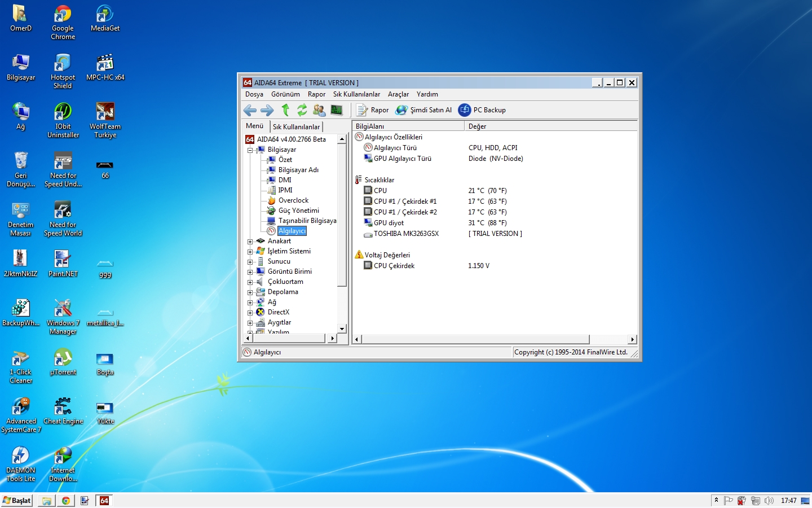Select CPU #1 / Çekirdek #2 row
The width and height of the screenshot is (812, 508).
click(x=495, y=212)
